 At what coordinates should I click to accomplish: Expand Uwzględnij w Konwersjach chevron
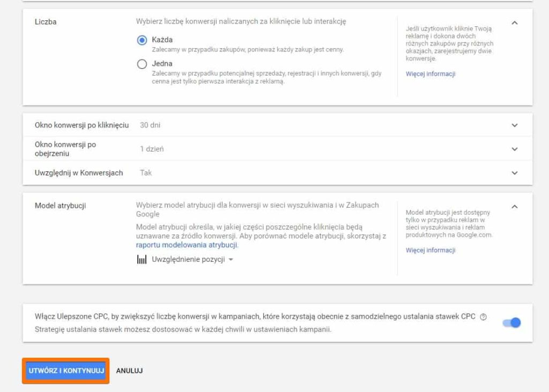[x=515, y=173]
